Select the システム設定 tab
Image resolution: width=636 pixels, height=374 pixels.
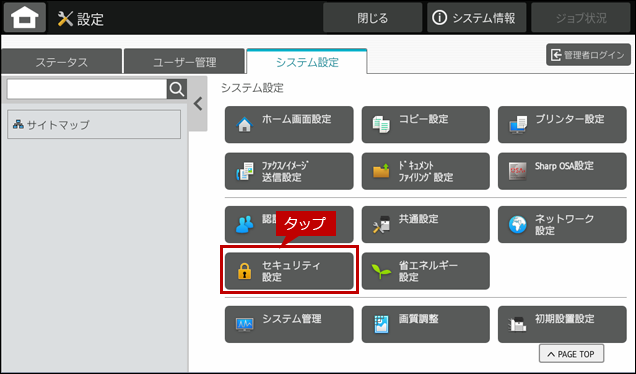[x=307, y=62]
